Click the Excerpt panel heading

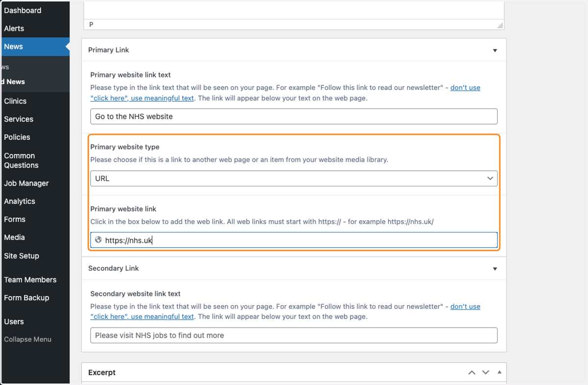click(x=102, y=373)
